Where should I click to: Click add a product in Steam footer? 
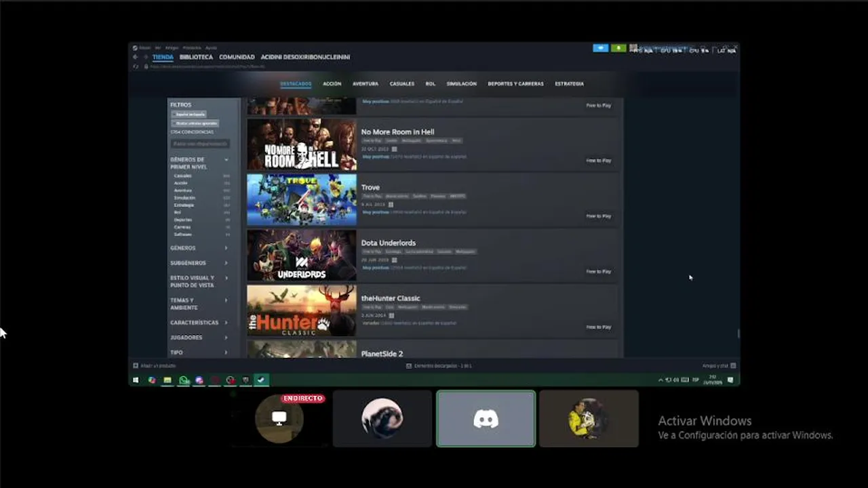tap(155, 366)
